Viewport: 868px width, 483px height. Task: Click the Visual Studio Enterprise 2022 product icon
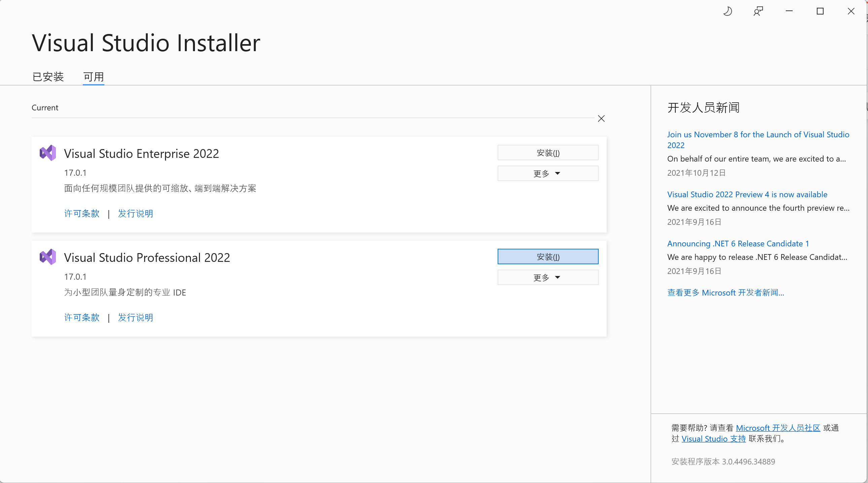pos(47,153)
